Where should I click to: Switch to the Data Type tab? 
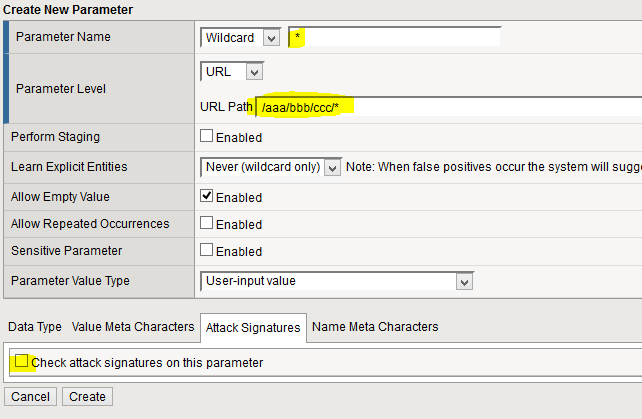pyautogui.click(x=35, y=327)
